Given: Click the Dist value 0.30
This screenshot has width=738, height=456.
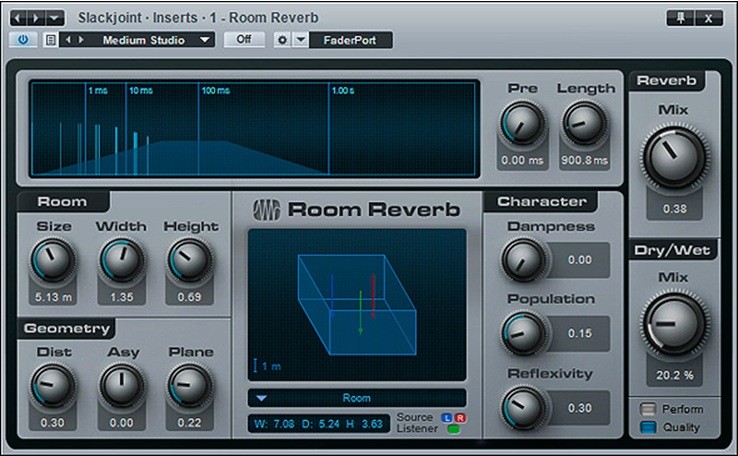Looking at the screenshot, I should [x=52, y=423].
